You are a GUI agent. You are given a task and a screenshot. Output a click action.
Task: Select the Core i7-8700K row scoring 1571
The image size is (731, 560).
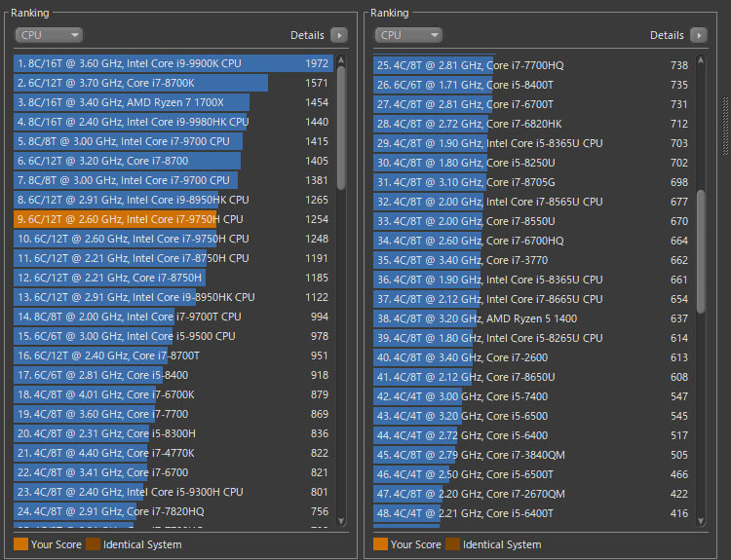point(173,83)
